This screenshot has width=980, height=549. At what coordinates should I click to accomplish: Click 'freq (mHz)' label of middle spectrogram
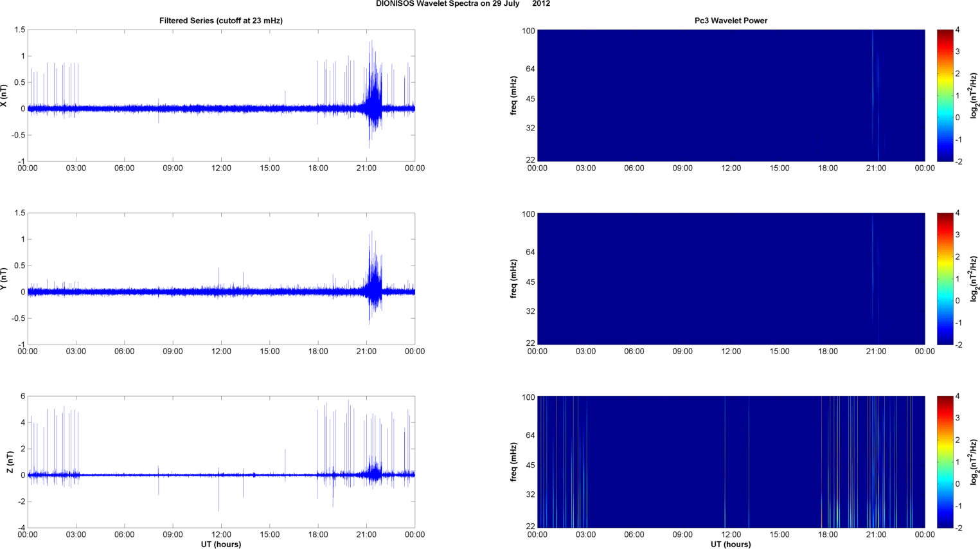click(514, 279)
